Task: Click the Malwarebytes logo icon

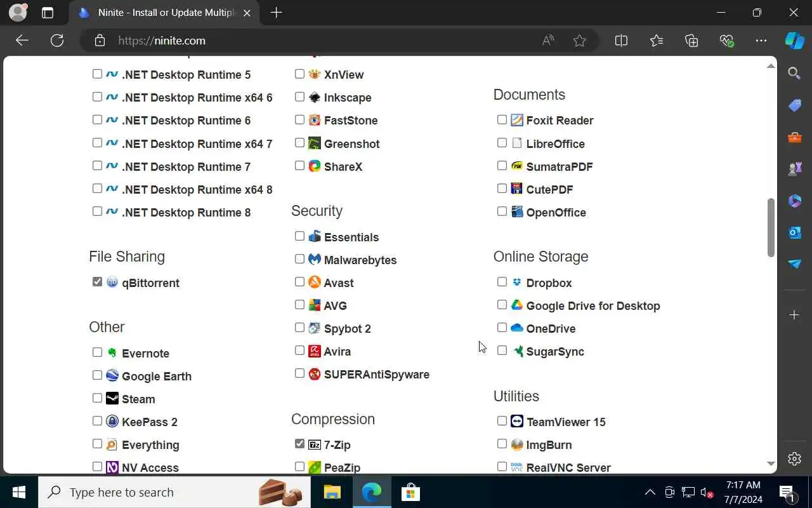Action: point(315,259)
